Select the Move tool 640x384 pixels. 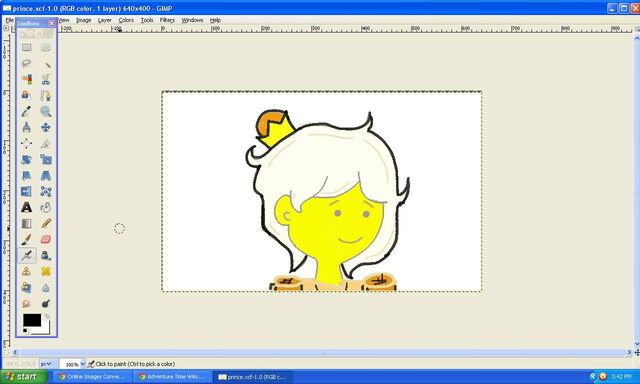point(46,127)
